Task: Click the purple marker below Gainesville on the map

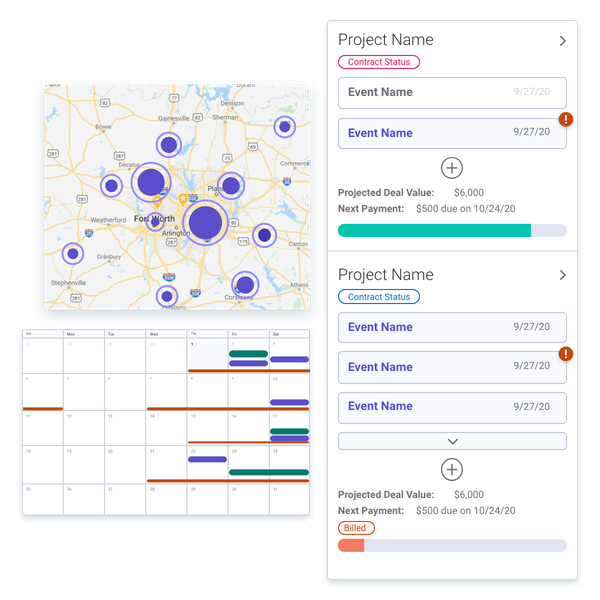Action: pos(169,145)
